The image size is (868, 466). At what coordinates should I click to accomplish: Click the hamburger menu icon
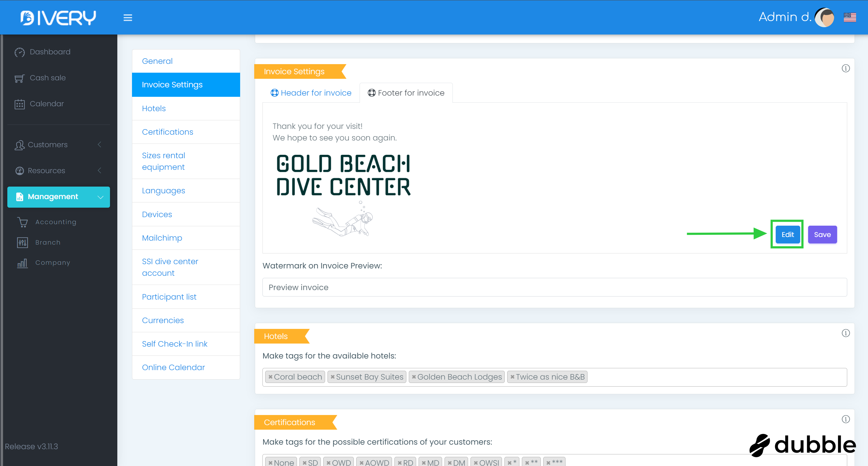(x=128, y=17)
